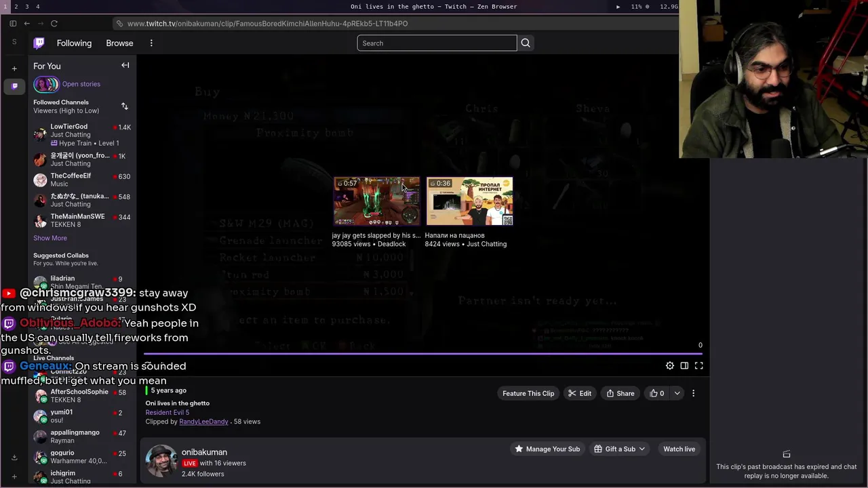Switch to workspace 2 in top bar

[x=16, y=6]
